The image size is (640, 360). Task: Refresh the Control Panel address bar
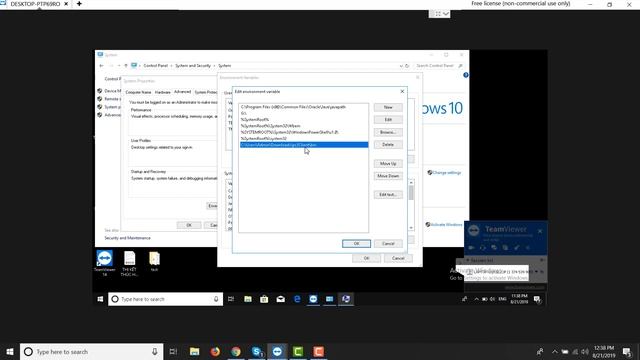tap(407, 66)
